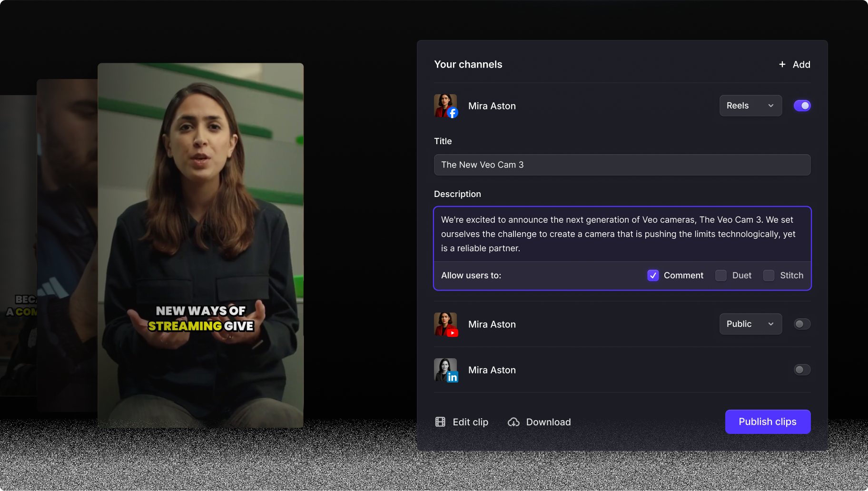868x491 pixels.
Task: Click the Title field with Veo Cam 3
Action: pos(622,165)
